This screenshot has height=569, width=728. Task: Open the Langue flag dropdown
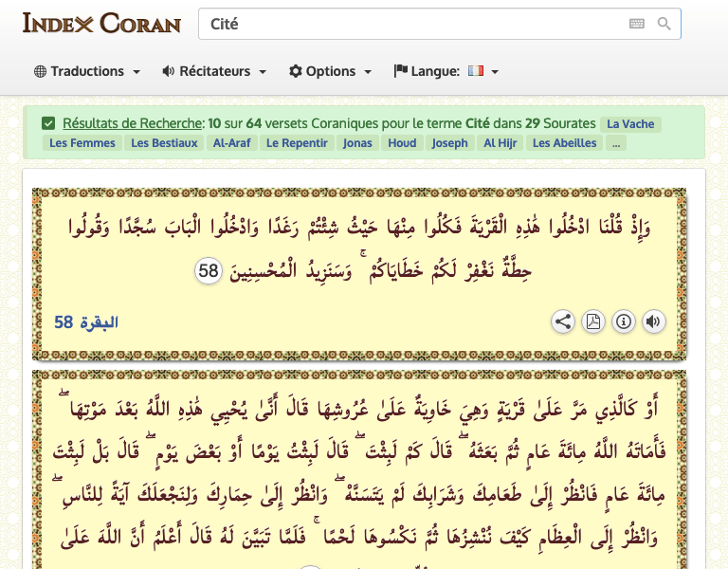[482, 71]
